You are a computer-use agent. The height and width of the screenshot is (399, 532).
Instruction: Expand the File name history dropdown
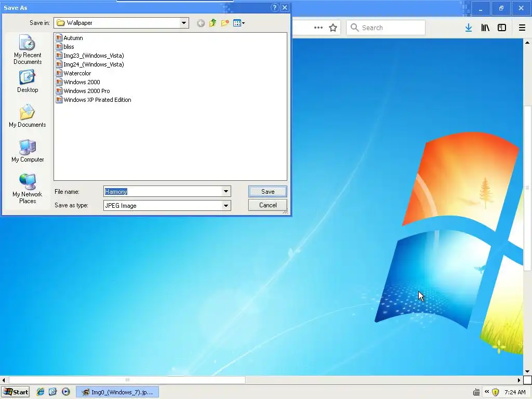tap(225, 191)
